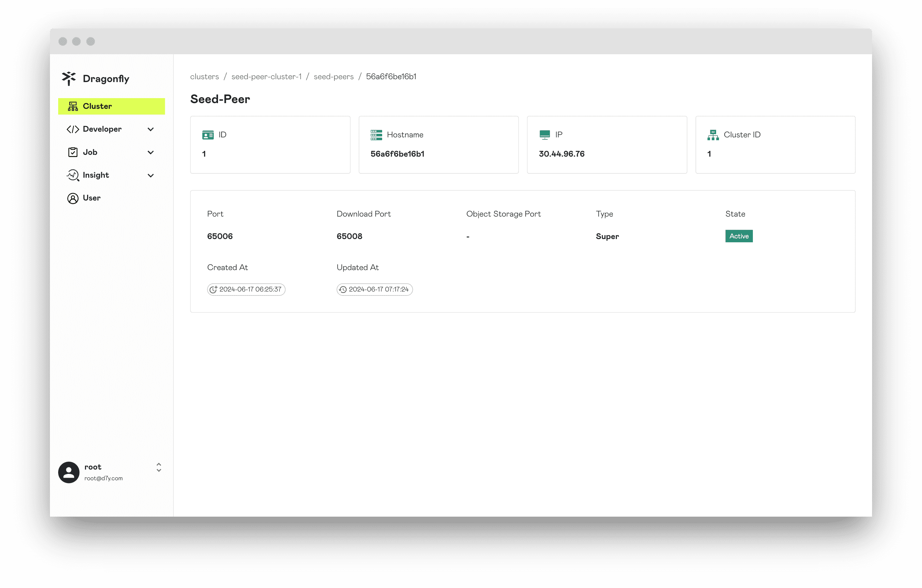Click the Developer section icon
Image resolution: width=922 pixels, height=588 pixels.
pyautogui.click(x=72, y=129)
